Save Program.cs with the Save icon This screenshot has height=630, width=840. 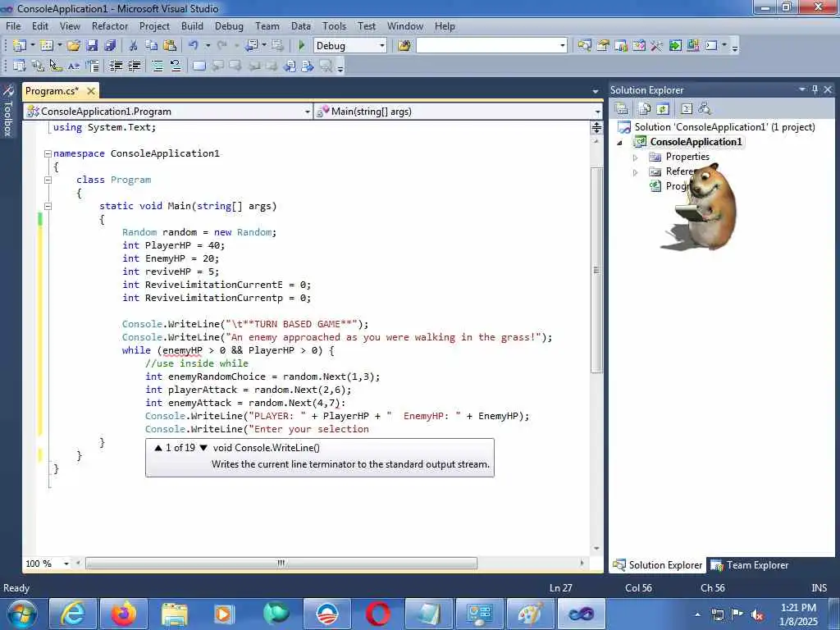click(92, 46)
